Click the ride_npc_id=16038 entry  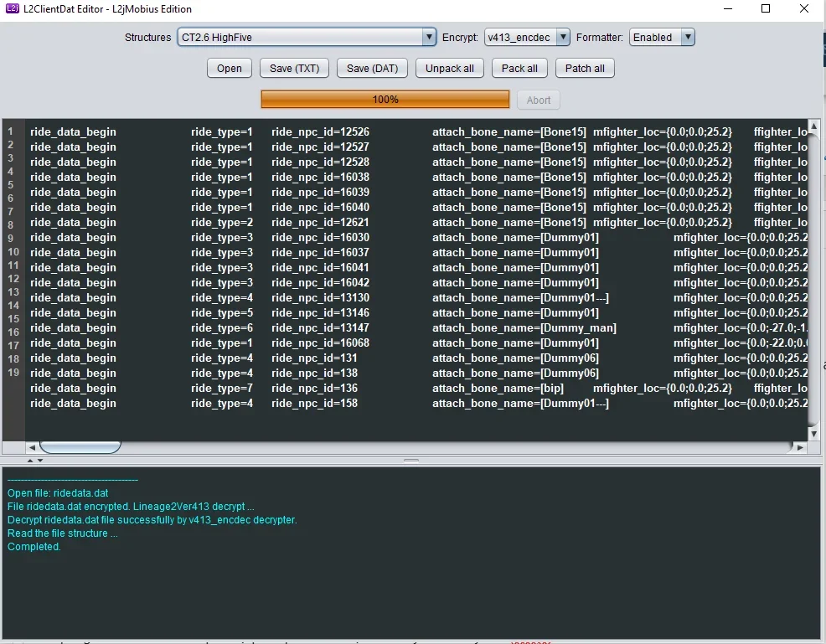tap(320, 178)
